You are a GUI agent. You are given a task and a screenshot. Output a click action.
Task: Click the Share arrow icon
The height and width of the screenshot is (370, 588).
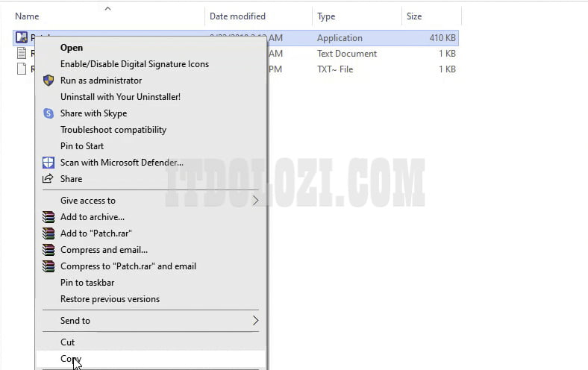pos(48,178)
